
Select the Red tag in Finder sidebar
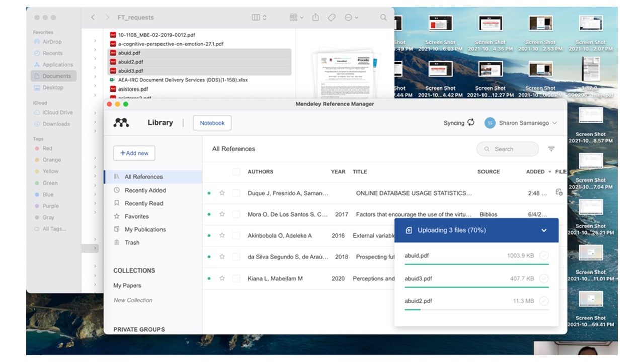coord(43,148)
